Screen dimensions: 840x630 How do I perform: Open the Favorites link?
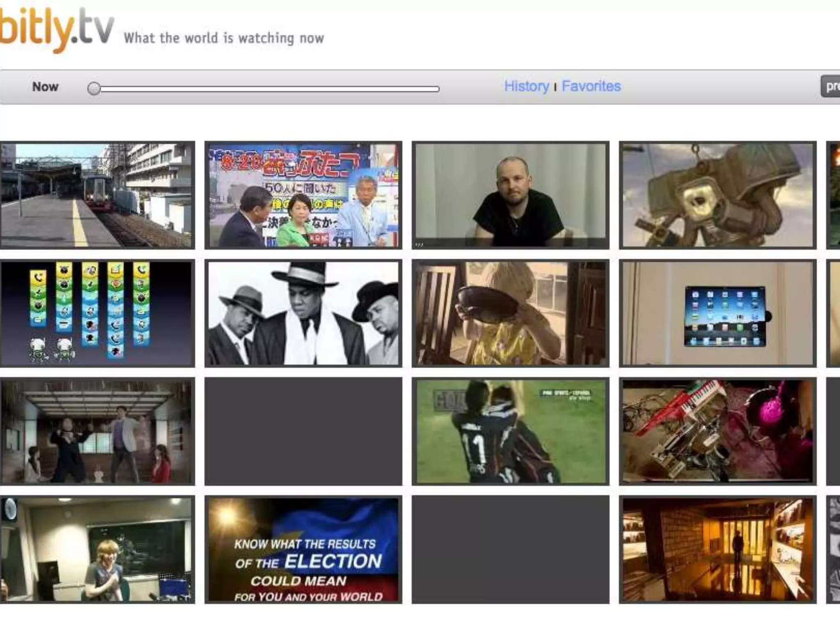[x=591, y=87]
